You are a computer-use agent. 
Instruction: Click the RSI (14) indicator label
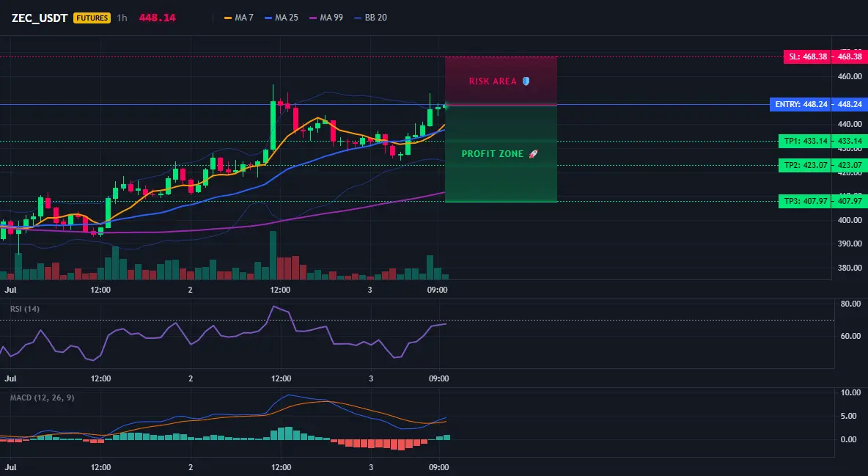[25, 309]
